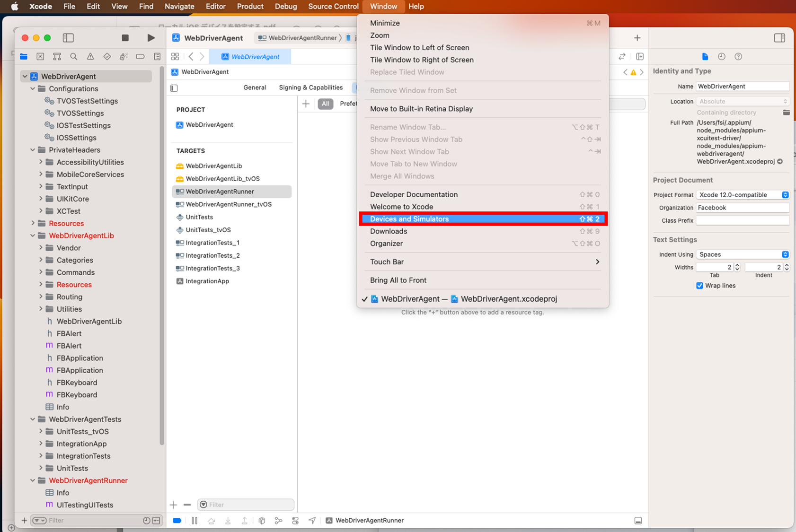Viewport: 796px width, 532px height.
Task: Toggle the inspector panel icon
Action: (779, 38)
